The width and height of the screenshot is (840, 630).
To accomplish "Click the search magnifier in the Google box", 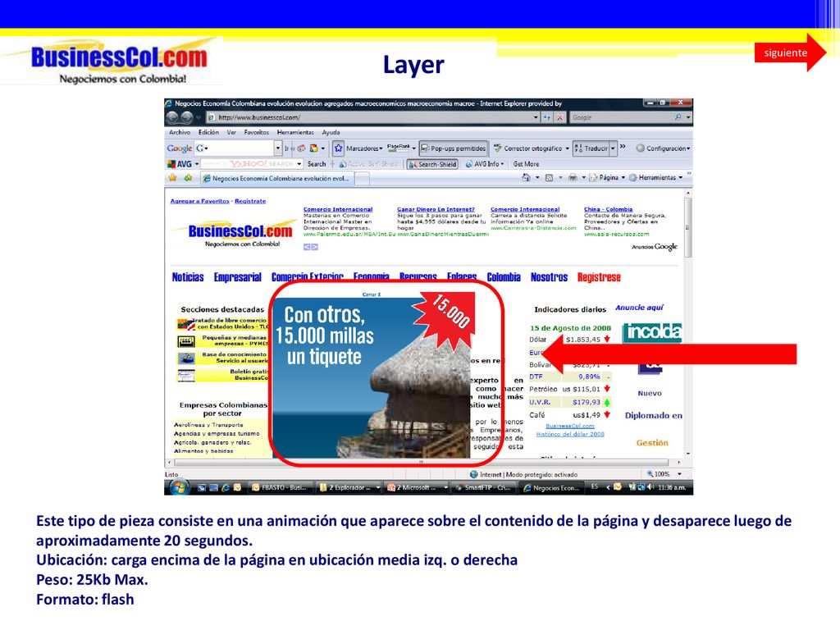I will pos(678,116).
